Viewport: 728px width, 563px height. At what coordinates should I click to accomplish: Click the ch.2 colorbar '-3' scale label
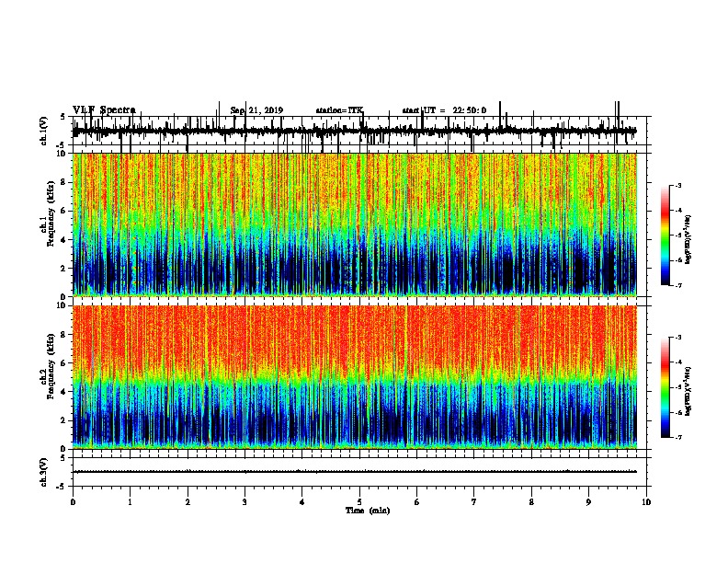pyautogui.click(x=677, y=338)
